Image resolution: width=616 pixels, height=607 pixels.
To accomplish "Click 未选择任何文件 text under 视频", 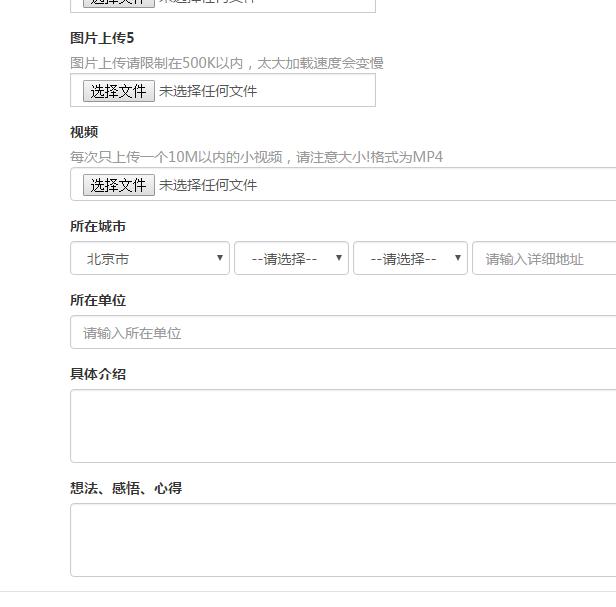I will (208, 185).
